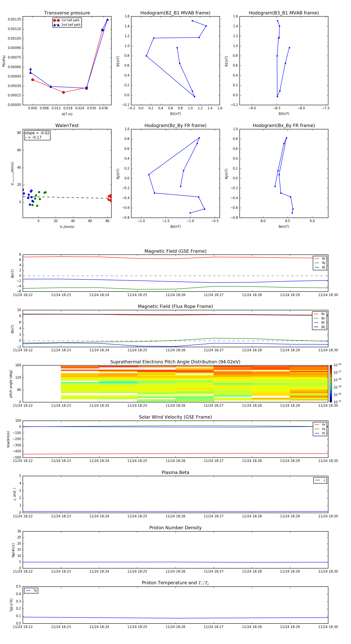
Task: Click the Transverse pressure plot title
Action: (67, 13)
